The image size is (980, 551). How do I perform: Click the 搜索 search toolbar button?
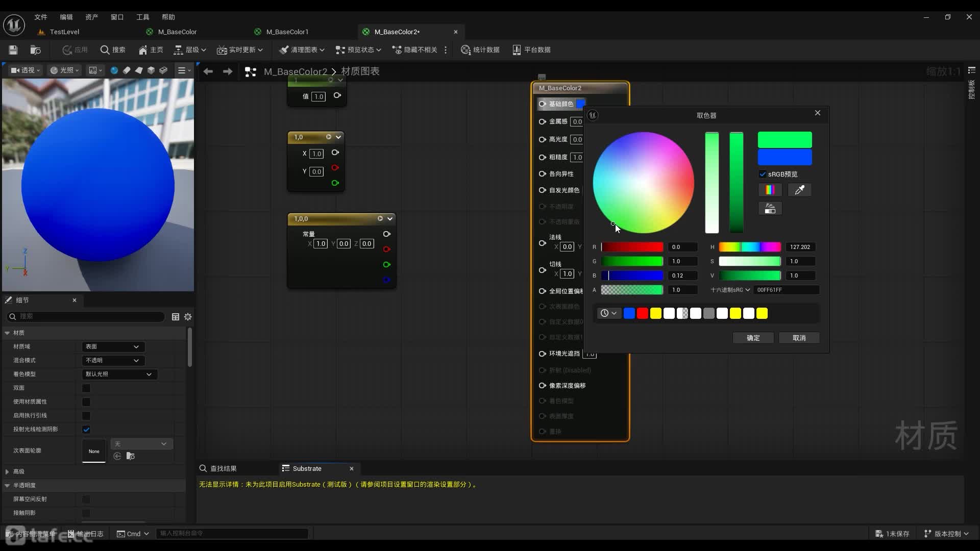[113, 49]
